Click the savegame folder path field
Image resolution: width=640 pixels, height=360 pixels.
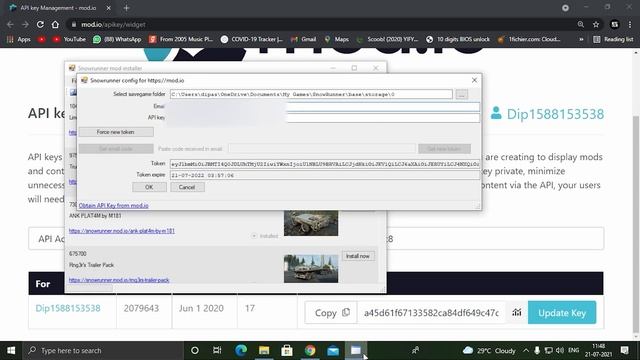311,94
